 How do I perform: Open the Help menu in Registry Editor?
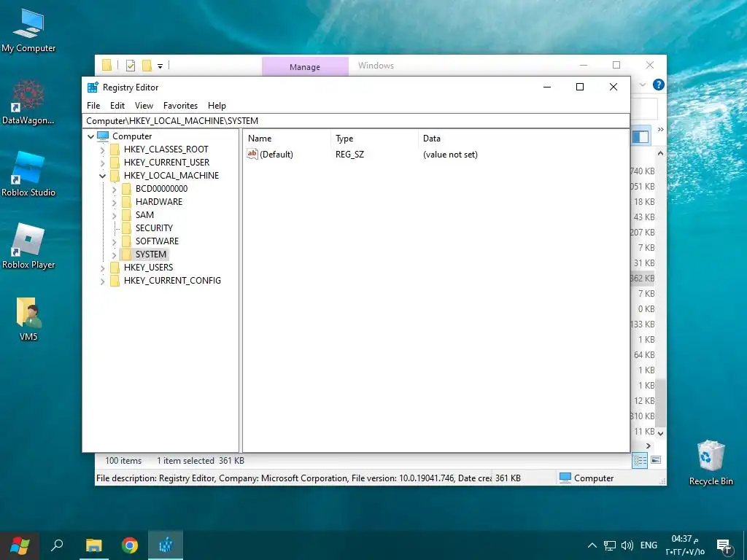[217, 106]
